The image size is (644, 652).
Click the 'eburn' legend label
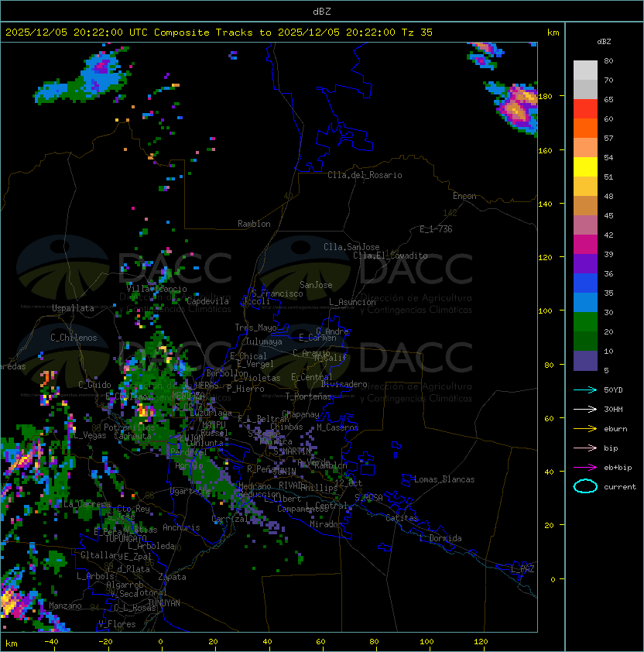[615, 429]
